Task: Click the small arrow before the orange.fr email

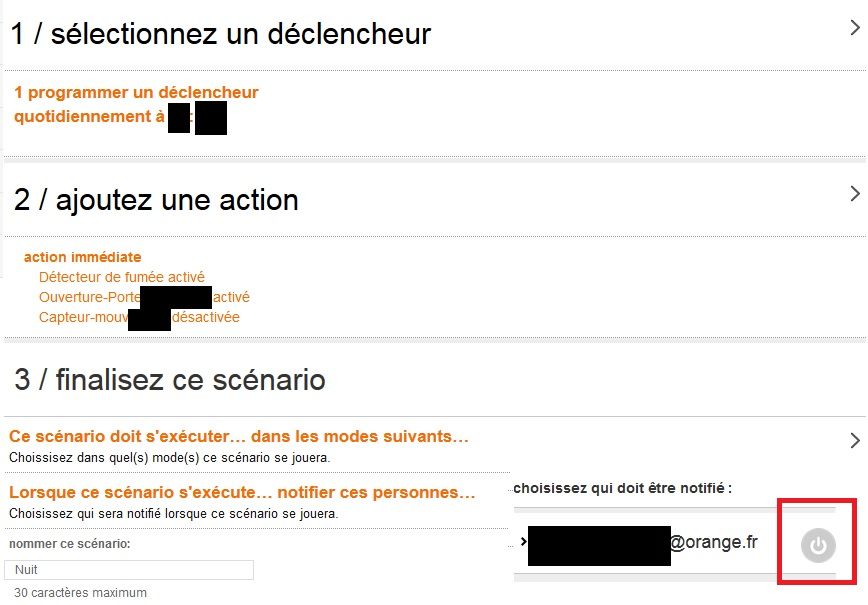Action: point(522,542)
